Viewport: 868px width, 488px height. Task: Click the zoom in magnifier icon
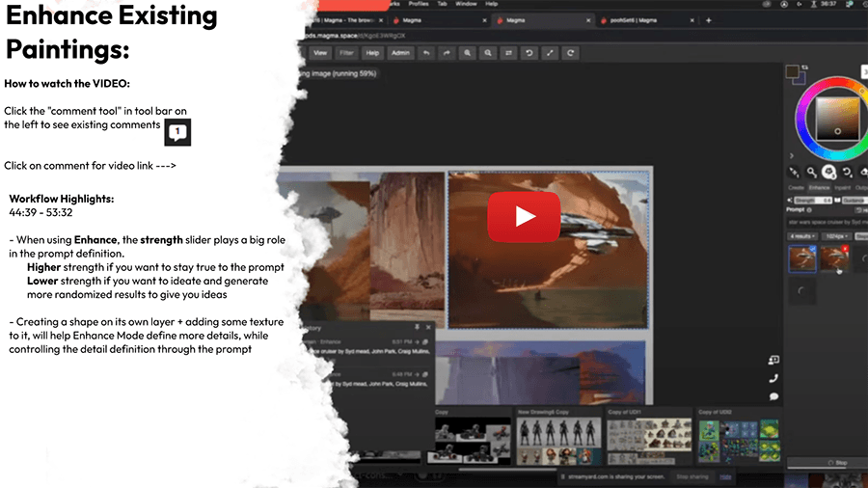[x=468, y=53]
